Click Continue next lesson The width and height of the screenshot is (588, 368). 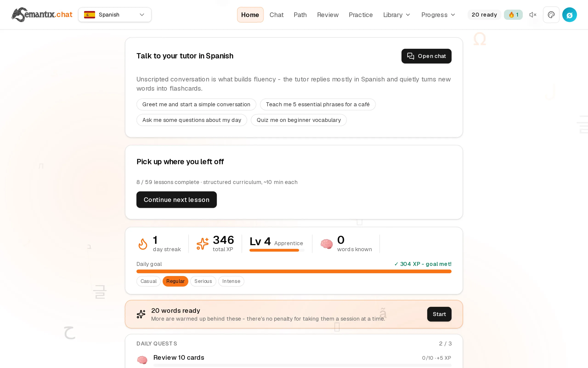click(x=176, y=200)
